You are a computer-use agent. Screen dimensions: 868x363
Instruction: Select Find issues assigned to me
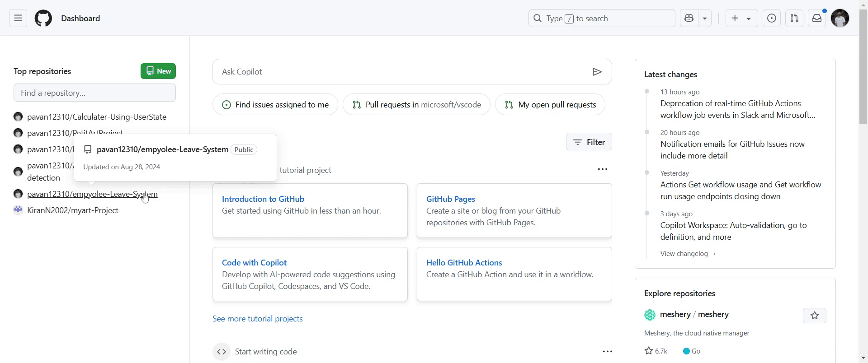275,105
